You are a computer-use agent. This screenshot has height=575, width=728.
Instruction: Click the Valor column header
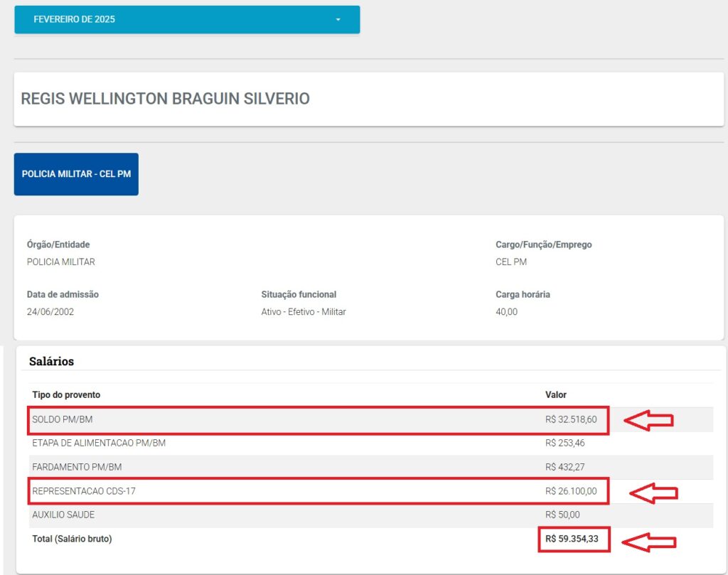(556, 394)
